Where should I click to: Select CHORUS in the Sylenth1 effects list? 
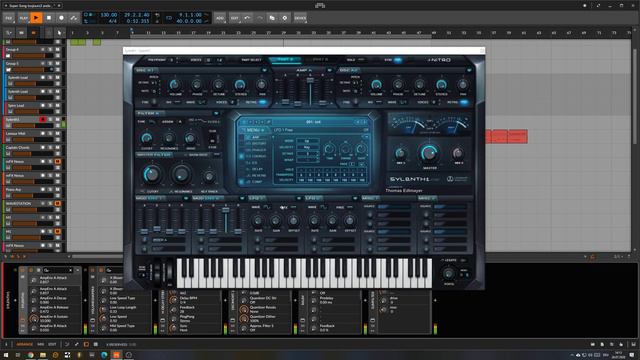tap(259, 156)
